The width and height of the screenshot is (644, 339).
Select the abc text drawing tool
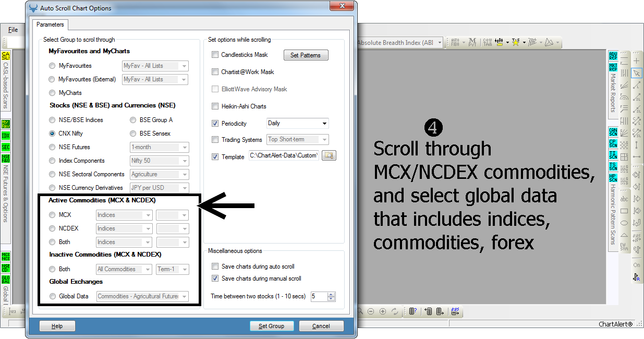[624, 199]
